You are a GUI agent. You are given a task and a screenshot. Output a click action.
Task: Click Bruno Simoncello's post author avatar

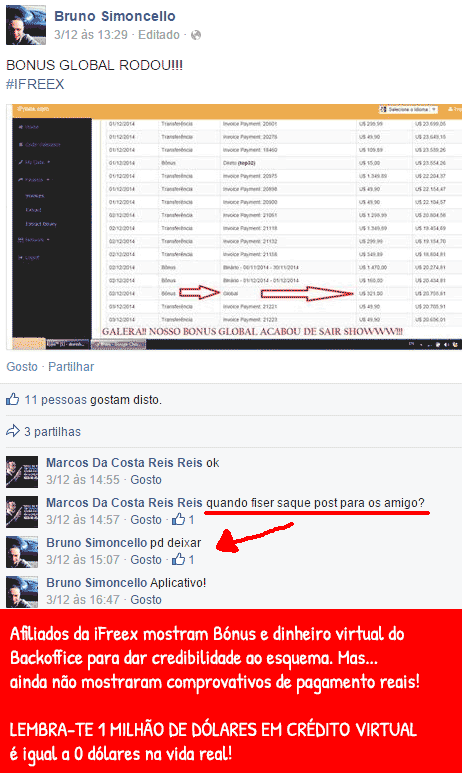click(x=26, y=25)
